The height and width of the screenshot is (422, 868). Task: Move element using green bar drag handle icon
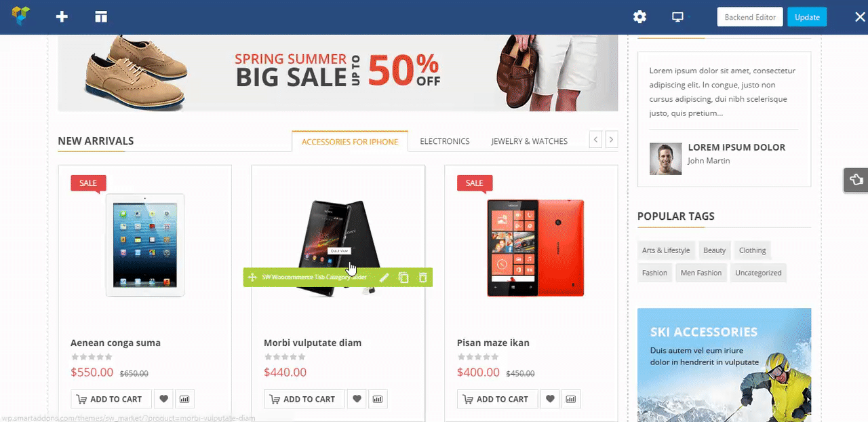coord(252,277)
